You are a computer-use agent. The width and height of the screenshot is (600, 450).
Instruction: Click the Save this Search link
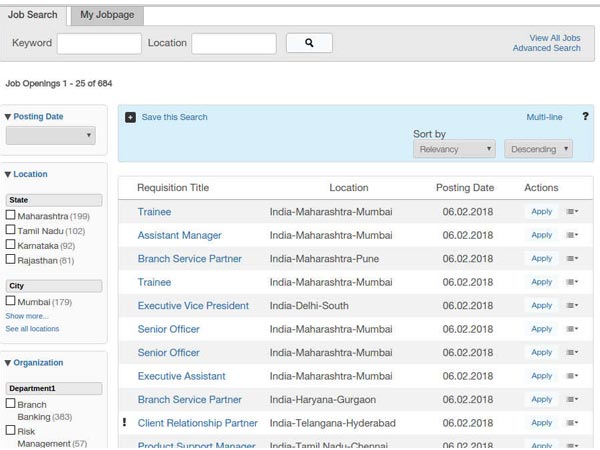pyautogui.click(x=174, y=117)
